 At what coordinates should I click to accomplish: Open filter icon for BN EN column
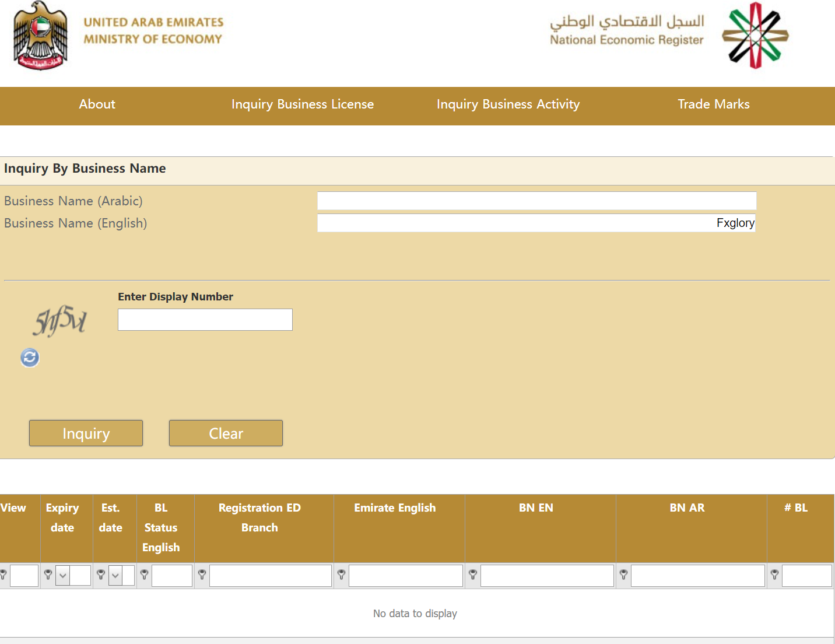click(x=473, y=575)
